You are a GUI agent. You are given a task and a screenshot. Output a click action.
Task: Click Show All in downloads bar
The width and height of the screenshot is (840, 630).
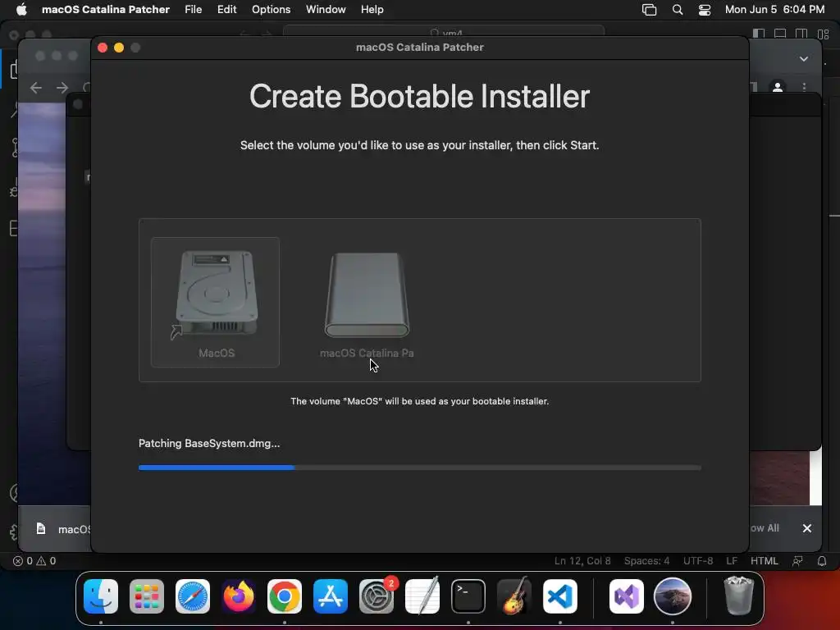(x=765, y=528)
